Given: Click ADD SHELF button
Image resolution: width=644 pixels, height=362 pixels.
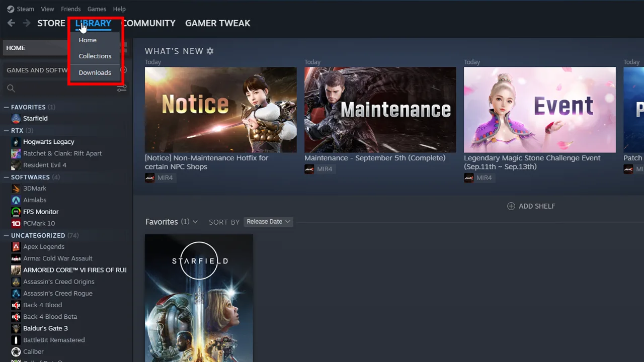Looking at the screenshot, I should (x=531, y=206).
